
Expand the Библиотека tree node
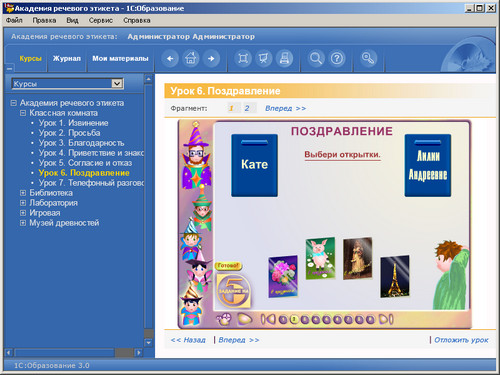pos(23,193)
